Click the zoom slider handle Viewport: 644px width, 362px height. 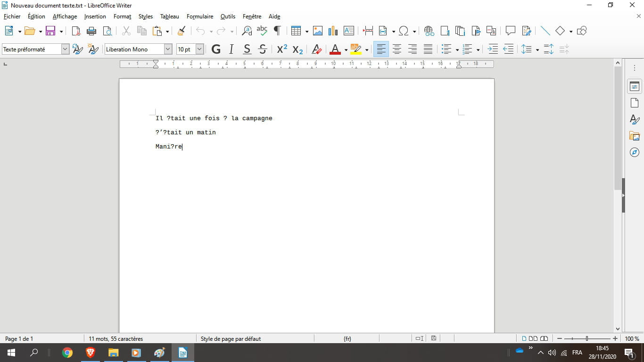coord(587,338)
